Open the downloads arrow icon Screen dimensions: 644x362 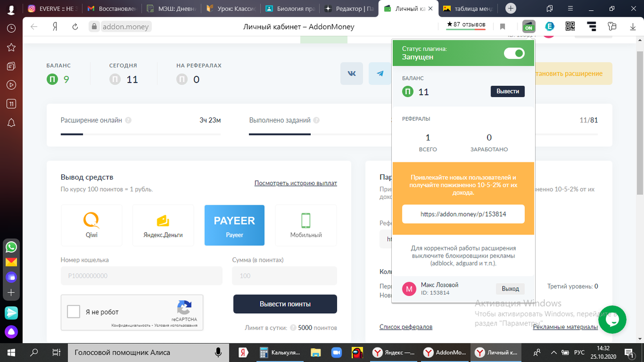pos(632,26)
